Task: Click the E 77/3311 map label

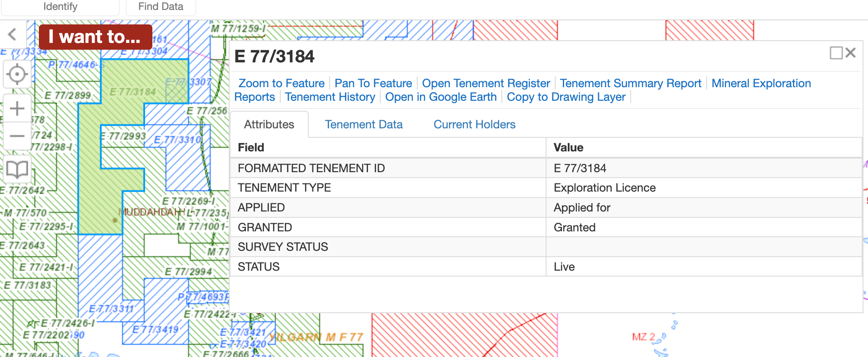Action: (x=111, y=309)
